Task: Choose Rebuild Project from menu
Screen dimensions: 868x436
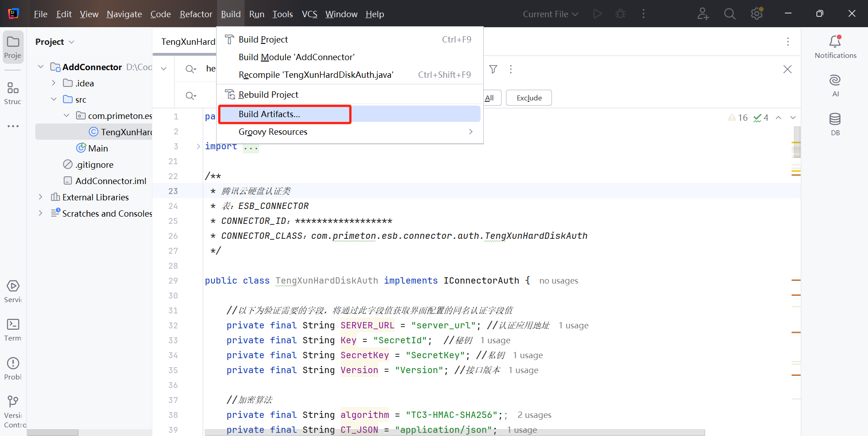Action: click(268, 95)
